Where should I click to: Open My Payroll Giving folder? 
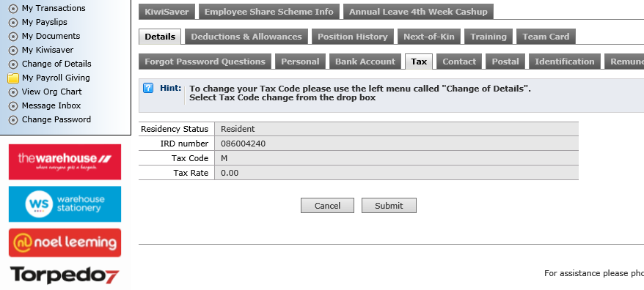(x=56, y=78)
